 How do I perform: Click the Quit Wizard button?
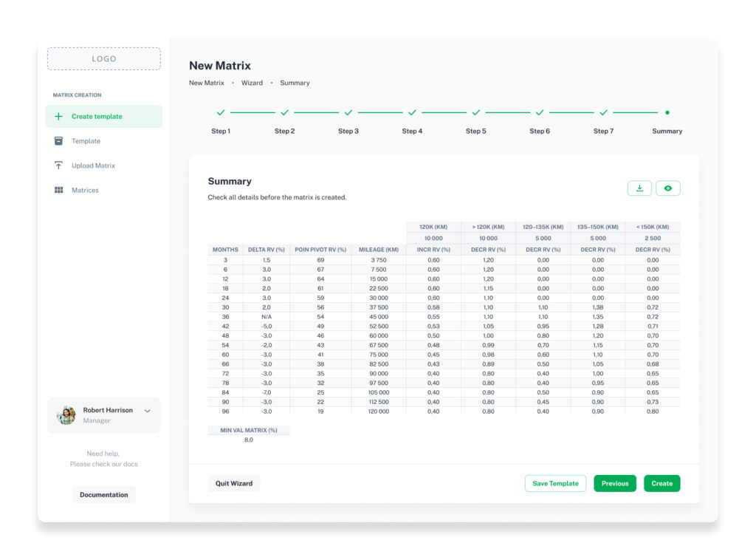click(x=234, y=483)
